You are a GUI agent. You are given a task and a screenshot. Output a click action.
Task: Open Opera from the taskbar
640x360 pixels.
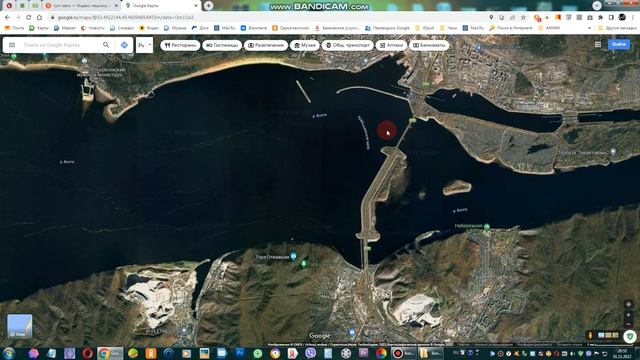[x=87, y=353]
